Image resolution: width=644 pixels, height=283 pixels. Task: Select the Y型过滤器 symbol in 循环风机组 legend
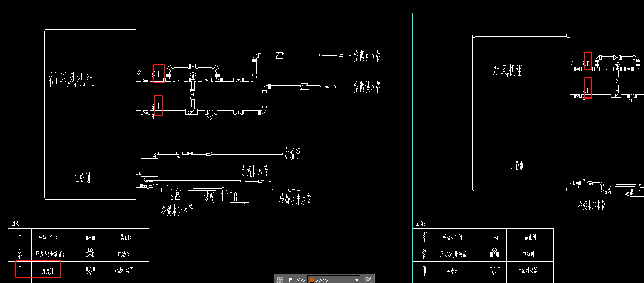(90, 270)
